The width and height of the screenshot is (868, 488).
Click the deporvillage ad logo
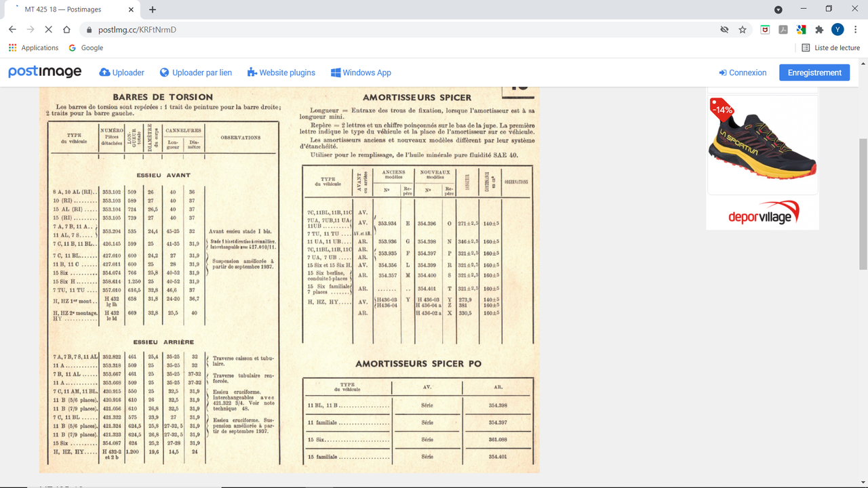tap(764, 213)
